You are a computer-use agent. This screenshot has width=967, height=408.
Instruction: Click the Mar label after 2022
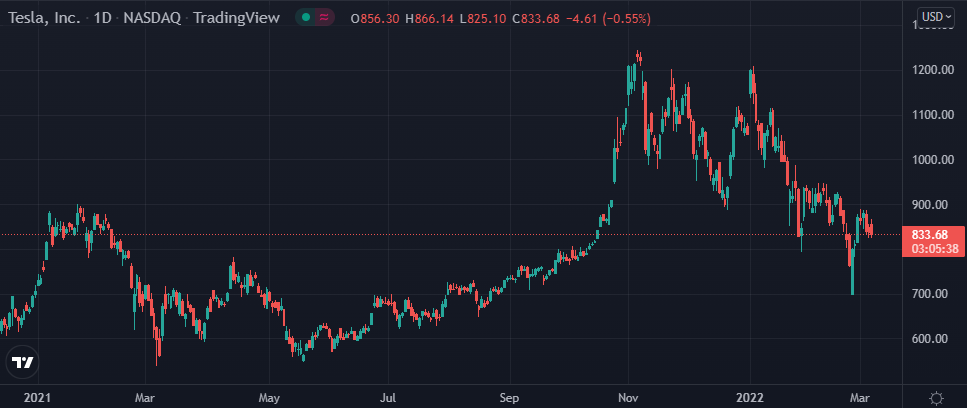(x=859, y=398)
